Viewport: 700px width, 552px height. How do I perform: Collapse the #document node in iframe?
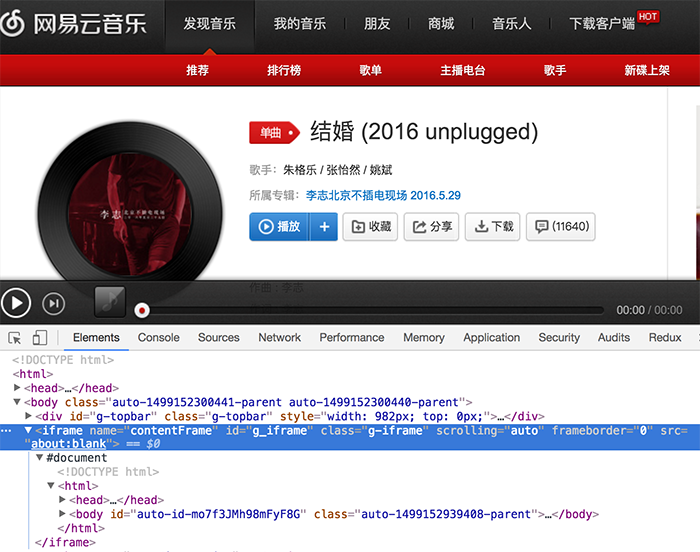pyautogui.click(x=39, y=457)
